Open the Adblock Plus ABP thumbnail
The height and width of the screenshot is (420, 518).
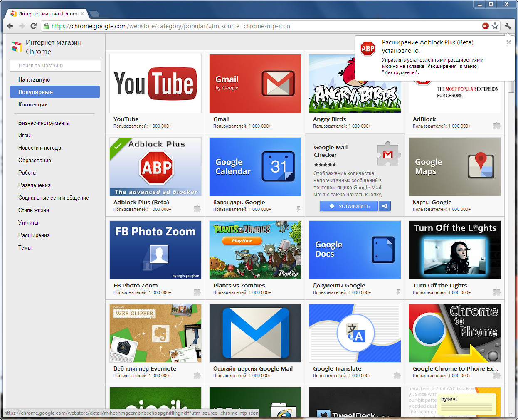[155, 167]
